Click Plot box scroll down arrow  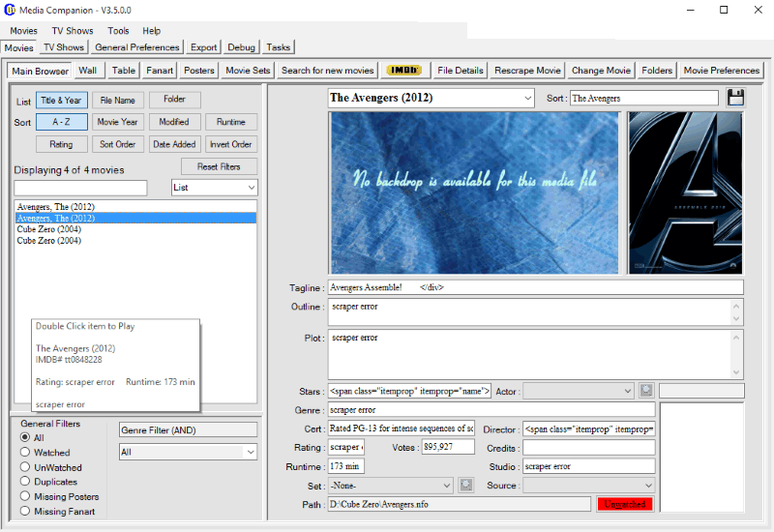tap(736, 371)
